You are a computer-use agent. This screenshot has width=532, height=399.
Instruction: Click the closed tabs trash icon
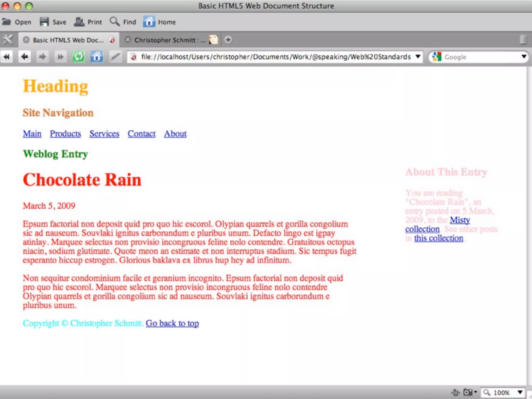(523, 39)
